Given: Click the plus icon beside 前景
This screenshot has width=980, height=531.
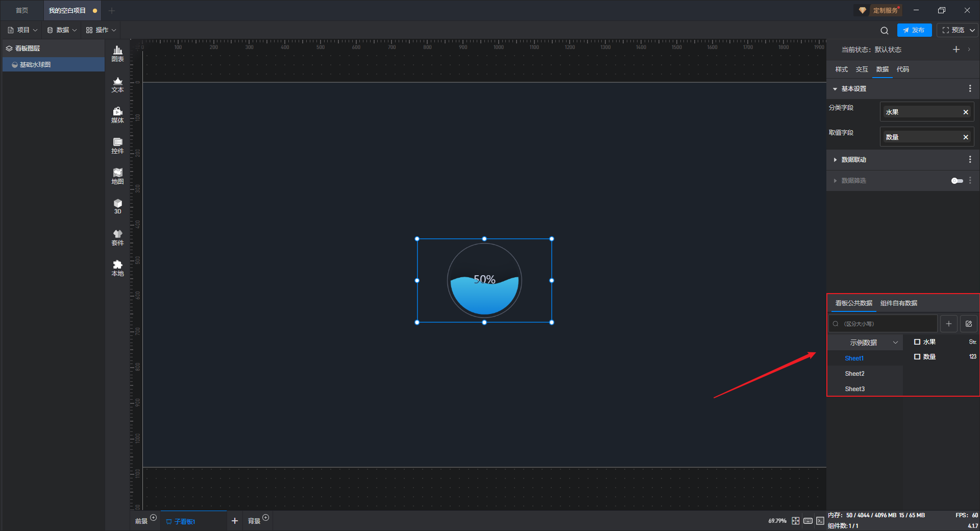Looking at the screenshot, I should pyautogui.click(x=154, y=518).
